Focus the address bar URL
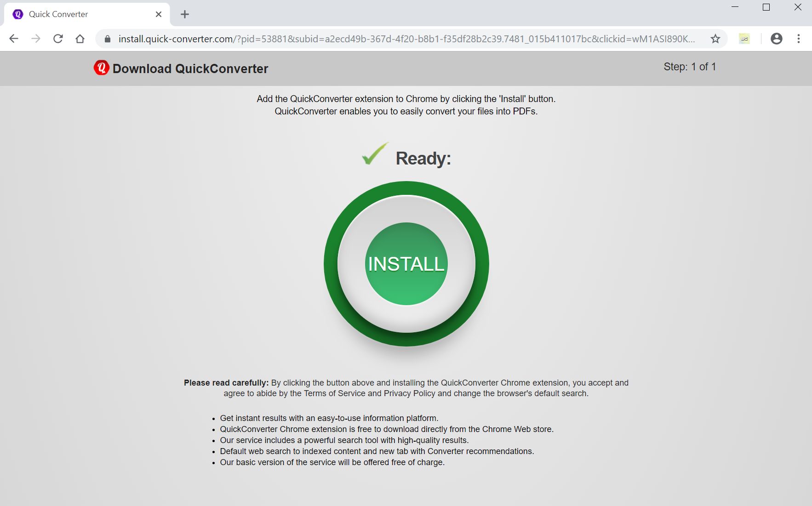This screenshot has height=506, width=812. pos(406,39)
